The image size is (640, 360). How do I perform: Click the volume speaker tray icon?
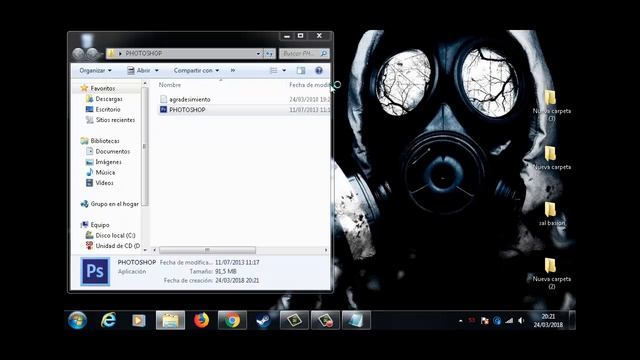pos(521,321)
